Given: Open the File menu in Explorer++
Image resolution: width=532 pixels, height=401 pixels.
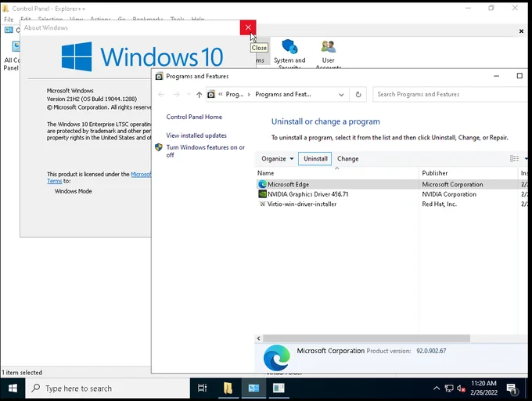Looking at the screenshot, I should point(9,20).
